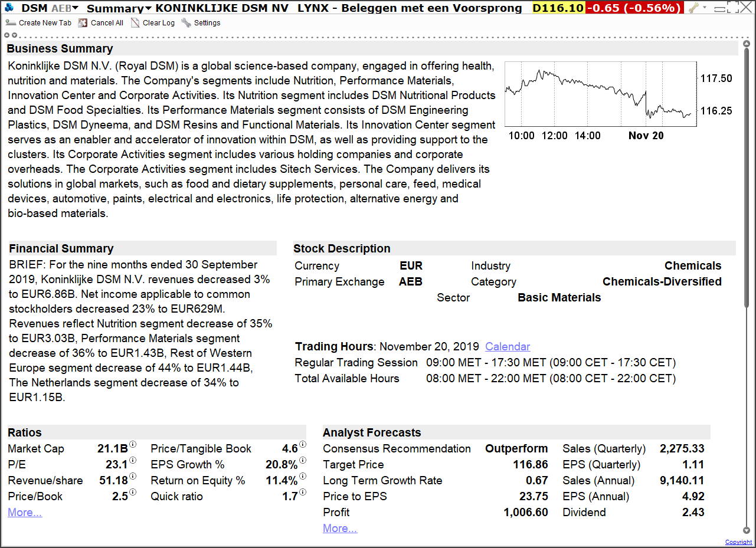Open the trading Calendar link

coord(508,346)
